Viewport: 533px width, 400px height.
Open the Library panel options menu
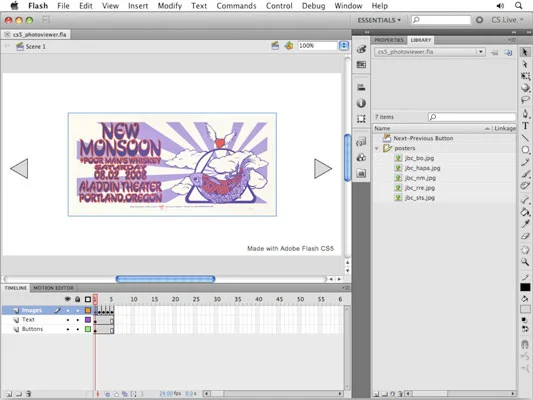pyautogui.click(x=512, y=40)
